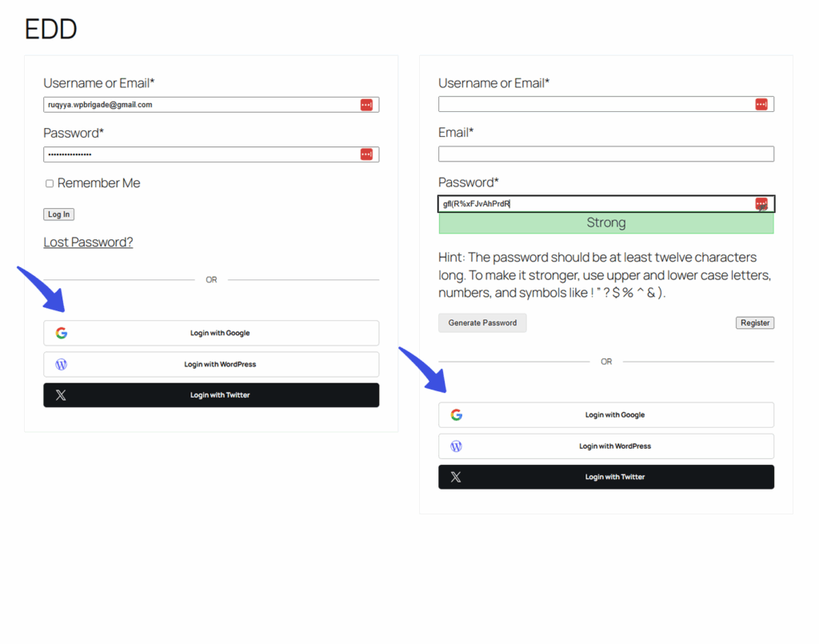Open the Lost Password? link

point(88,242)
